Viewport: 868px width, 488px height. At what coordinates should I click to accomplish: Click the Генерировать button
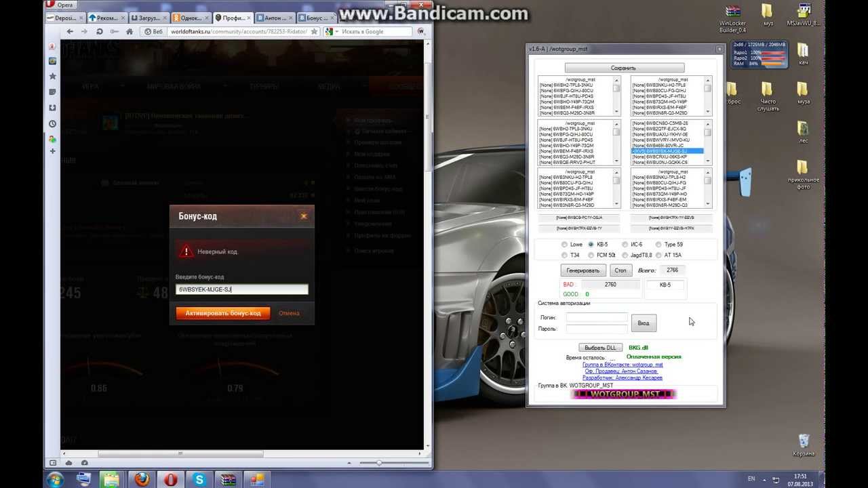[x=583, y=270]
